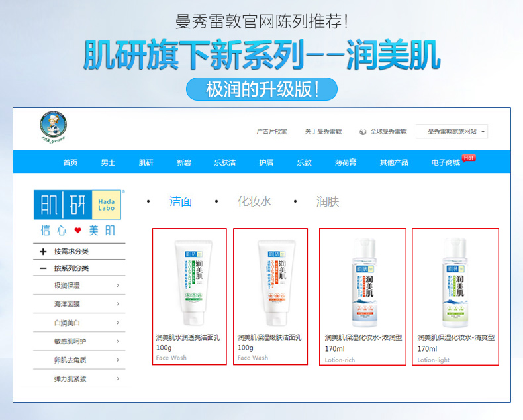
Task: Open the 曼秀雷敦家族网站 dropdown
Action: tap(452, 131)
